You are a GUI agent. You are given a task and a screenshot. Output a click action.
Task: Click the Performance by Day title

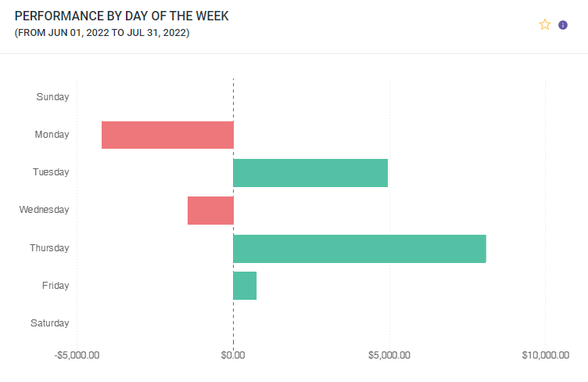tap(122, 16)
